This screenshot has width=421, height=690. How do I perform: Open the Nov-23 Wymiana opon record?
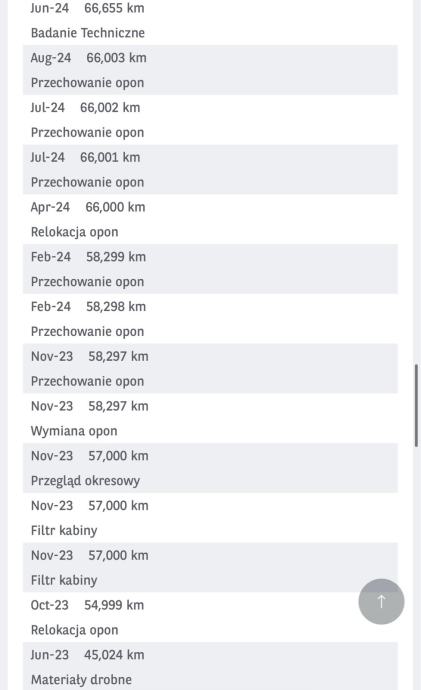pos(210,418)
